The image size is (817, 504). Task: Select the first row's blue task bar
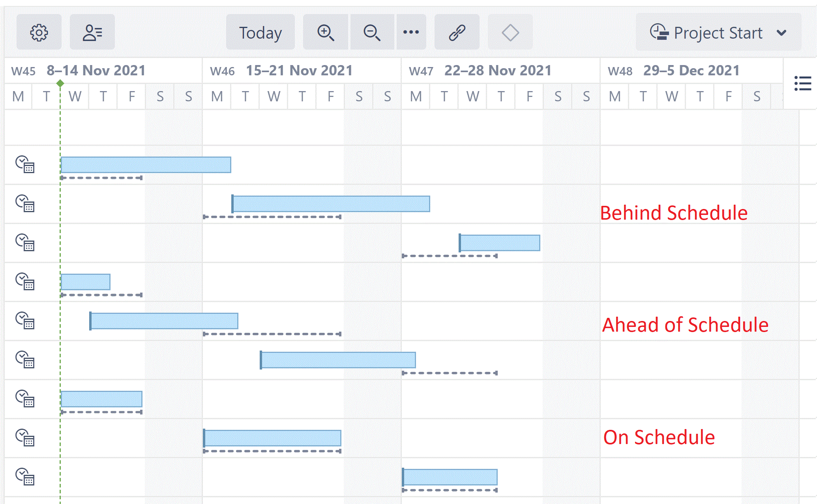pos(146,165)
